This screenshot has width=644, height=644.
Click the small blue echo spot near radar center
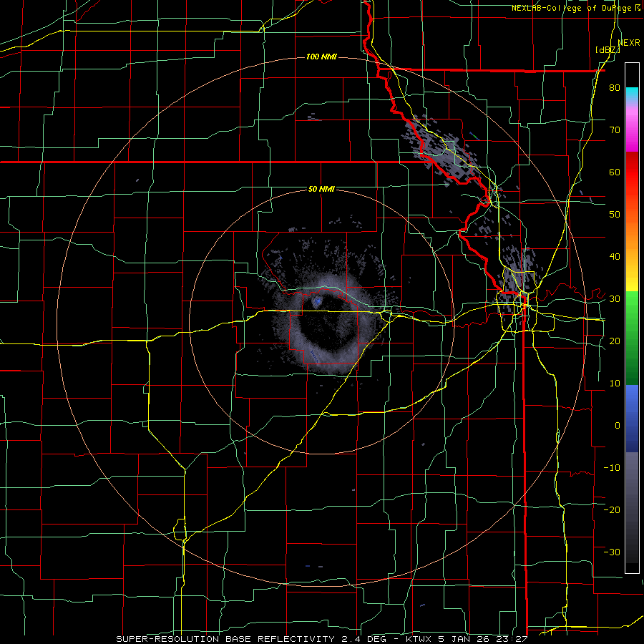[x=317, y=302]
